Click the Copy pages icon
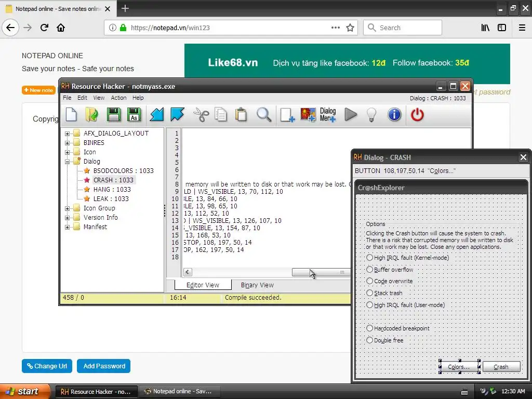Screen dimensions: 532x399 [221, 115]
